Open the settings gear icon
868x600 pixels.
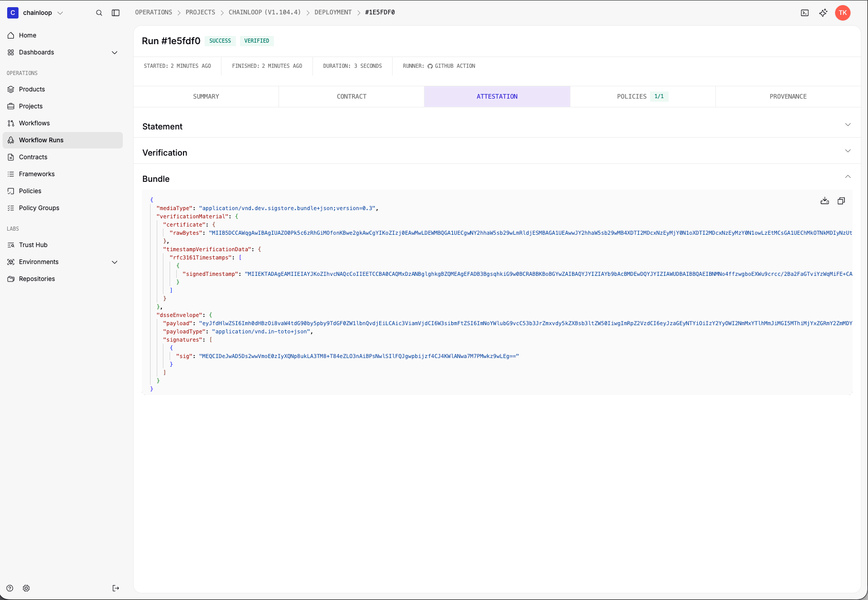pos(26,588)
